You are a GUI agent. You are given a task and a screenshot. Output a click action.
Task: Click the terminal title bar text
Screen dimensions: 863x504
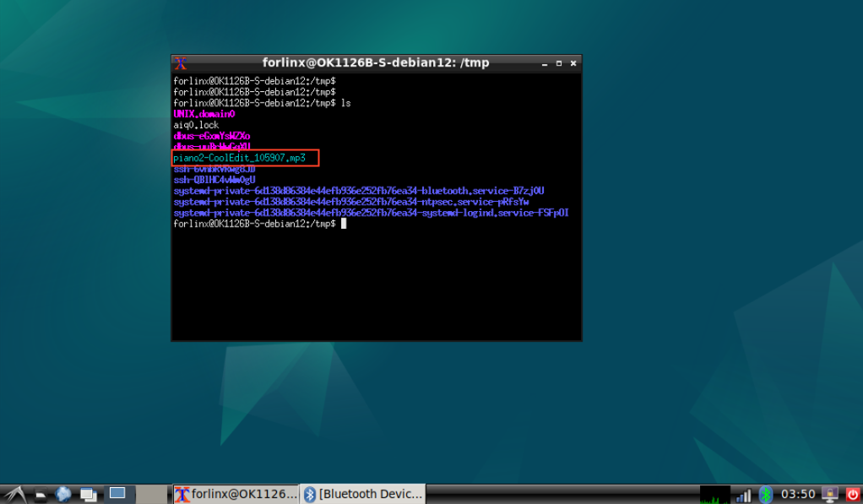[376, 62]
